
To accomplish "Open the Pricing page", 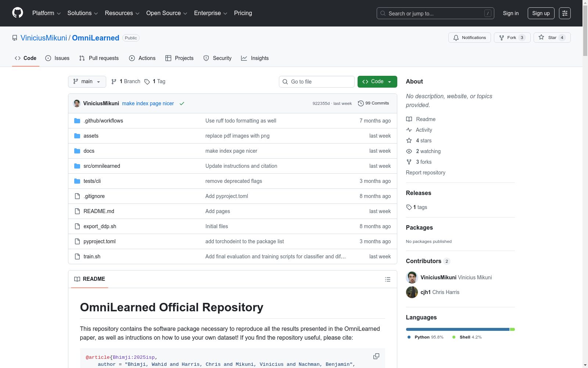I will point(243,13).
